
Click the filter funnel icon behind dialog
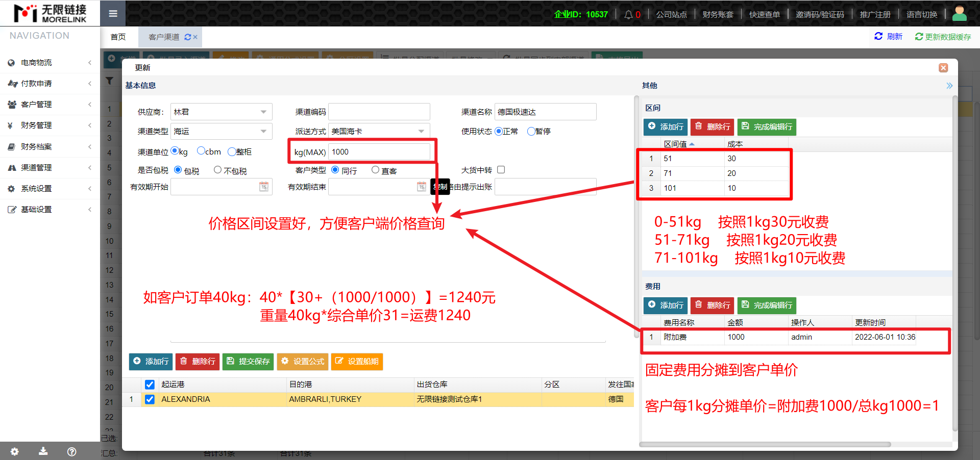109,81
